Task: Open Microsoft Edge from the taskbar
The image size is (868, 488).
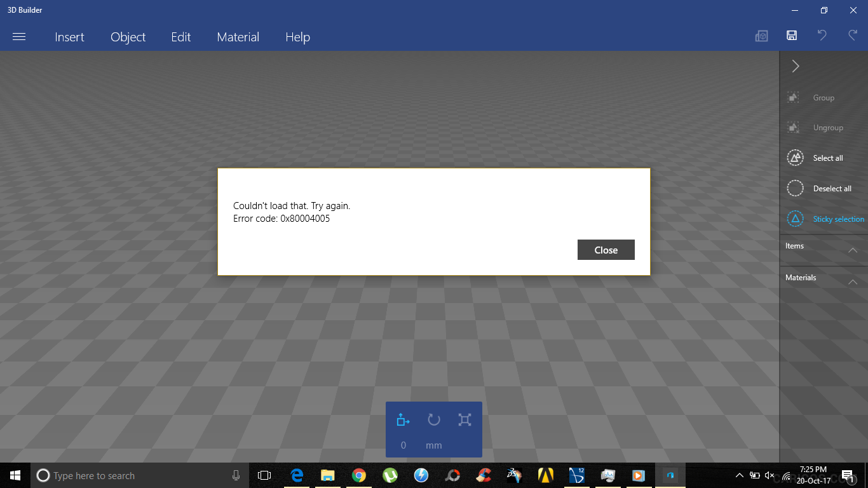Action: tap(297, 475)
